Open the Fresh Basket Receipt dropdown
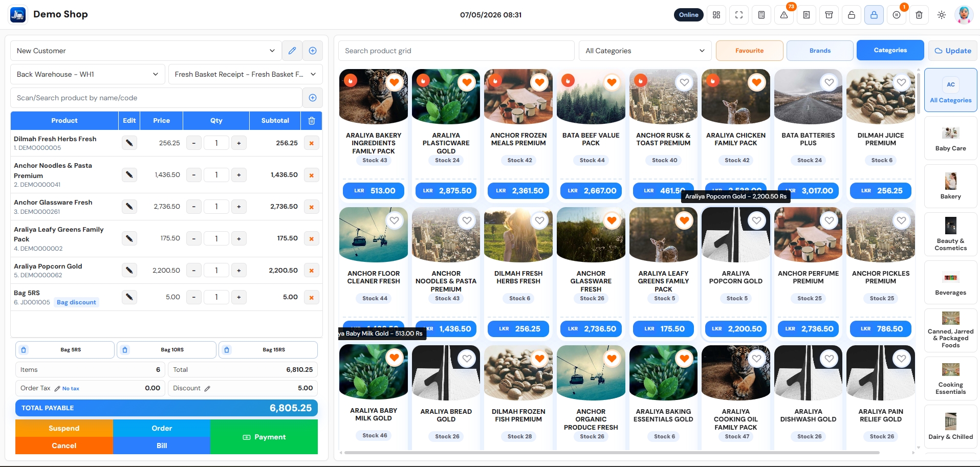This screenshot has height=467, width=980. pyautogui.click(x=246, y=74)
